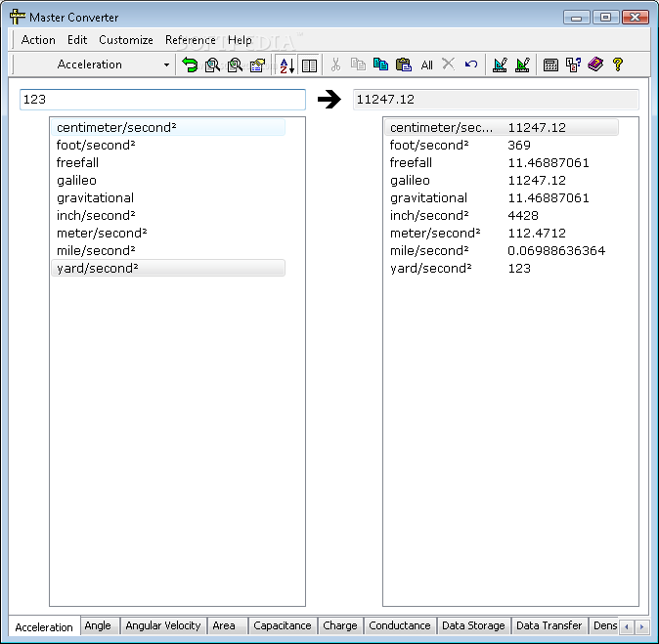Select the centimeter/sec... result row
The image size is (659, 644).
[x=502, y=127]
